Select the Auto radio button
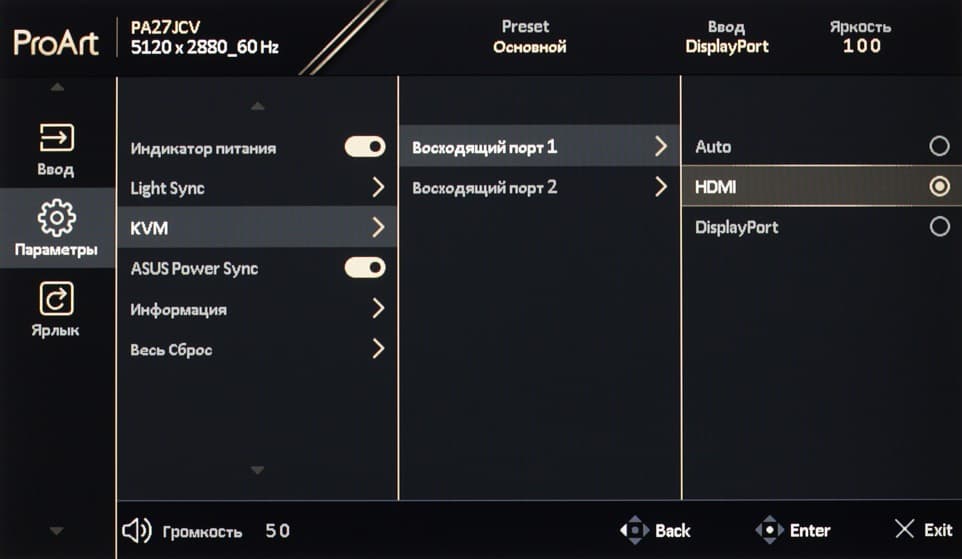962x559 pixels. coord(939,147)
